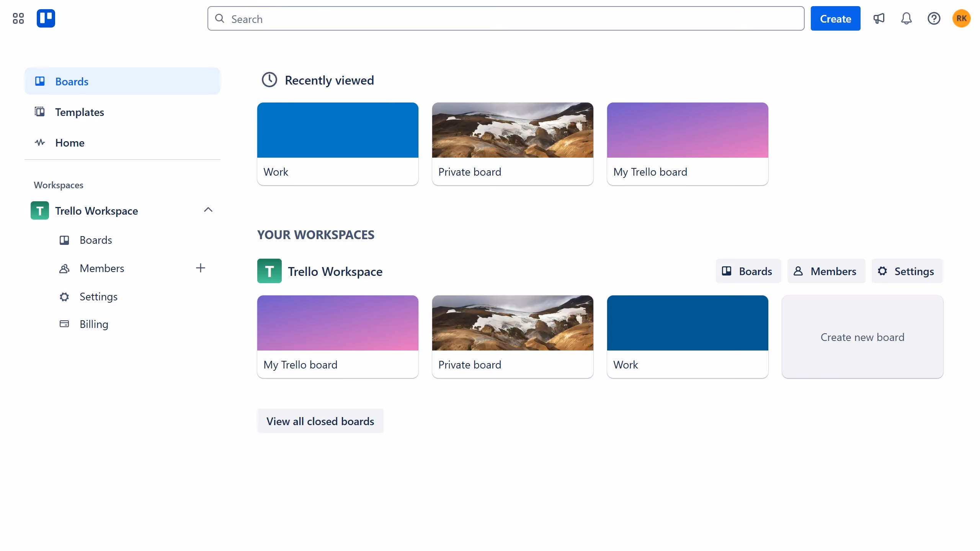Viewport: 980px width, 551px height.
Task: Click the Templates icon in sidebar
Action: (x=40, y=112)
